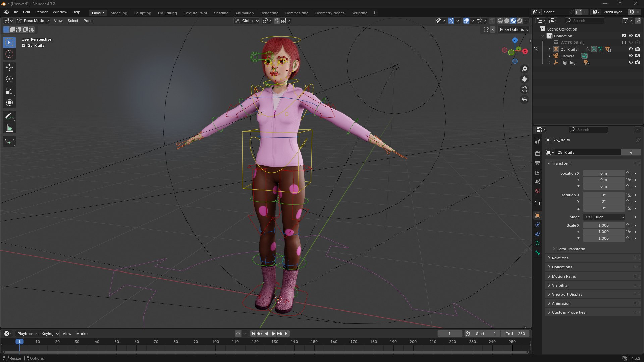Viewport: 644px width, 362px height.
Task: Toggle Collection exclude checkbox
Action: coord(624,36)
